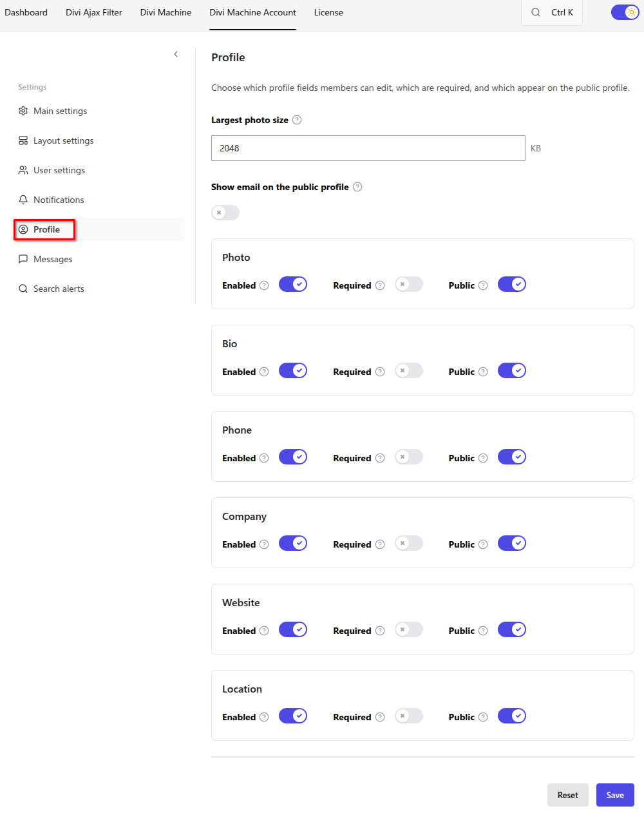Click Phone Required help icon
Image resolution: width=644 pixels, height=813 pixels.
(380, 458)
